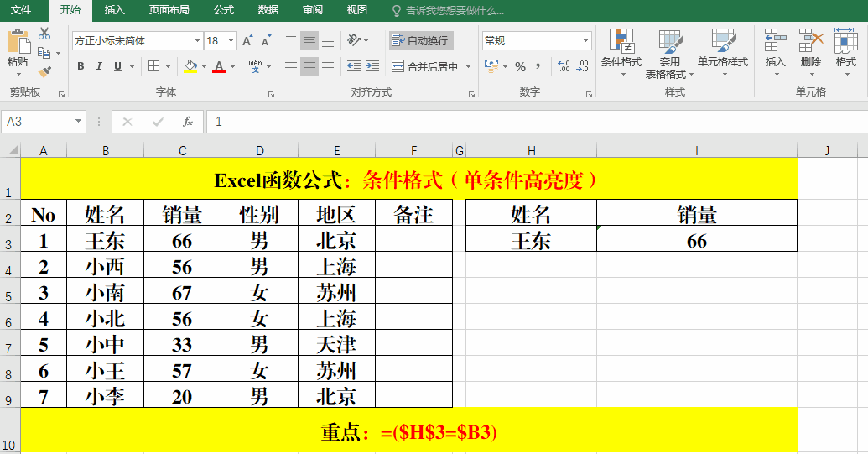Click the formula bar cancel X
This screenshot has width=868, height=454.
tap(127, 122)
